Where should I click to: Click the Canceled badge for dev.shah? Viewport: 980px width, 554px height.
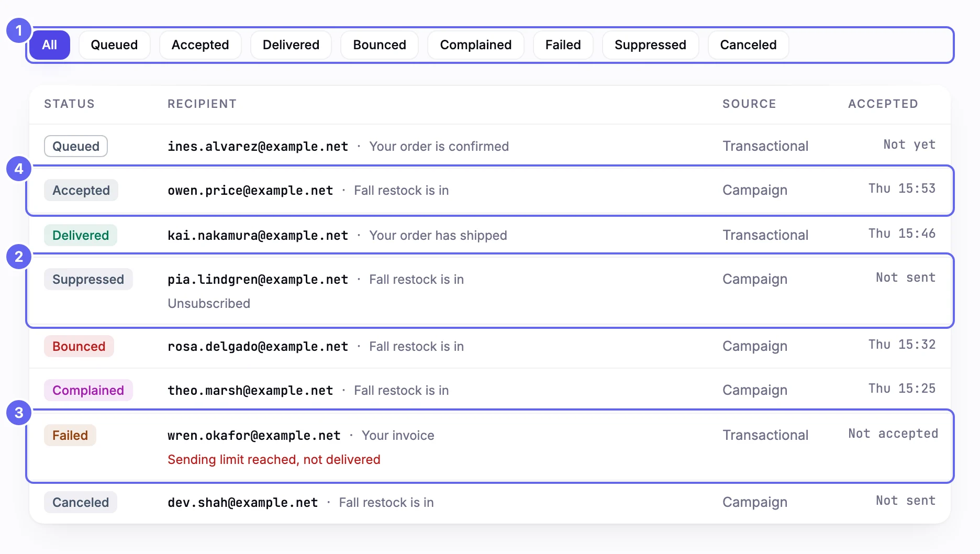(x=81, y=502)
